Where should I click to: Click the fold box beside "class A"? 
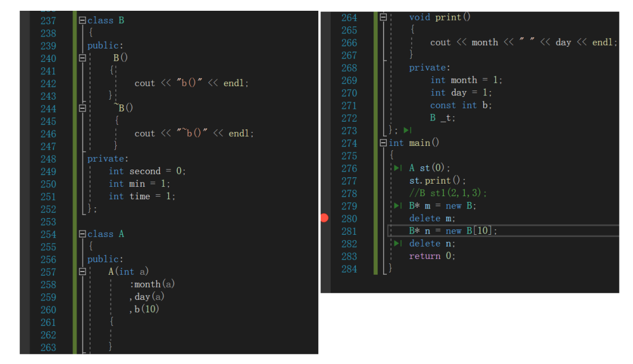point(82,234)
